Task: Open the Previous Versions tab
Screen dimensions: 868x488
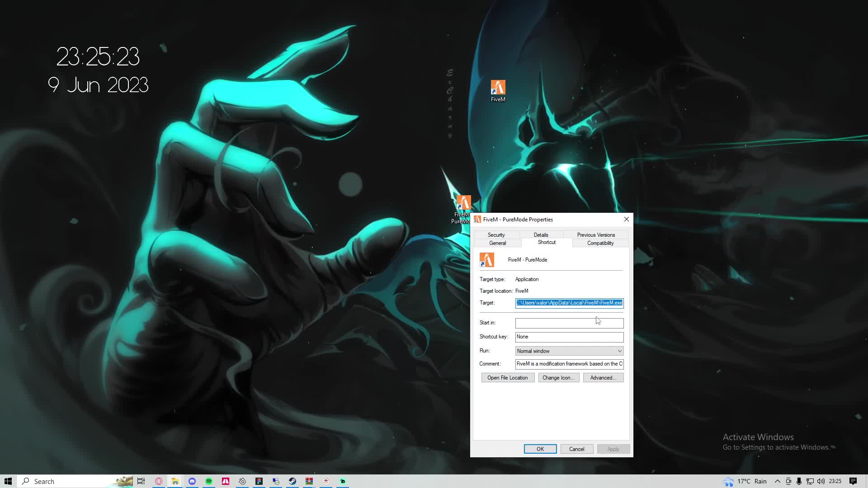Action: pyautogui.click(x=595, y=235)
